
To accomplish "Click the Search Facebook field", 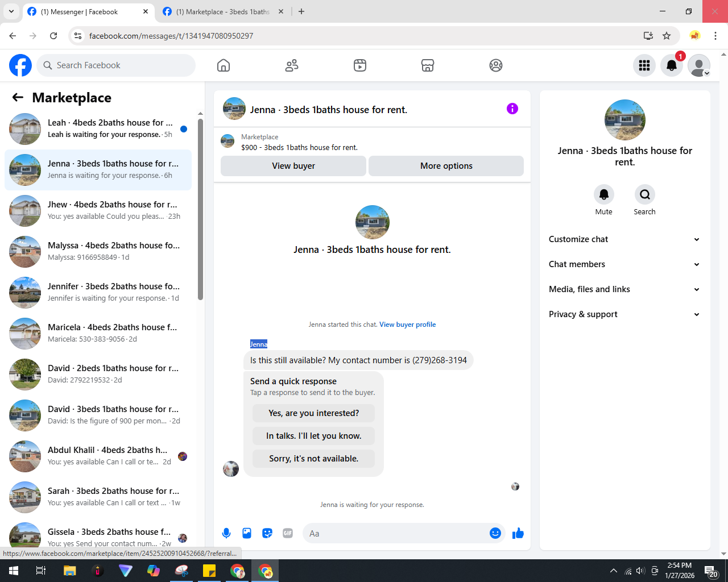I will [x=116, y=65].
